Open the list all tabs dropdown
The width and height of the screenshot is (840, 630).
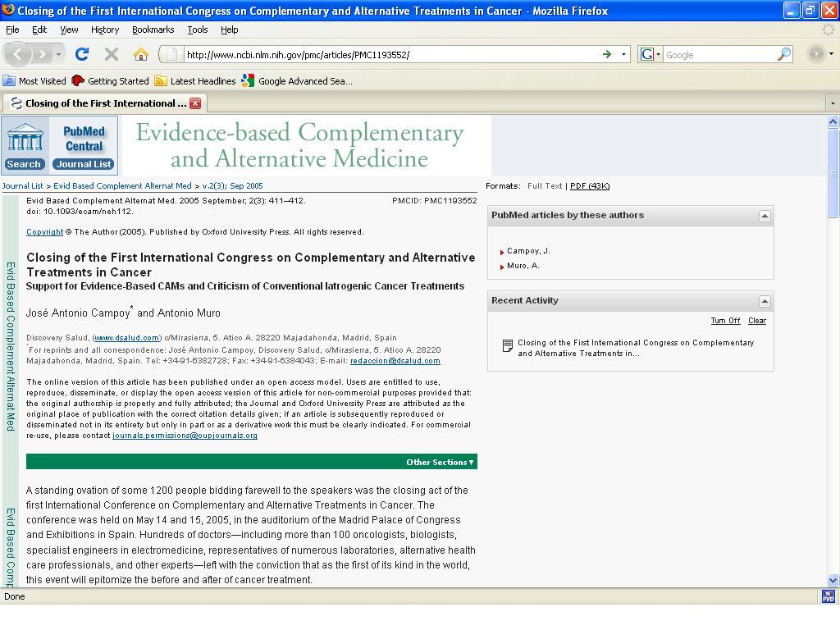point(833,103)
